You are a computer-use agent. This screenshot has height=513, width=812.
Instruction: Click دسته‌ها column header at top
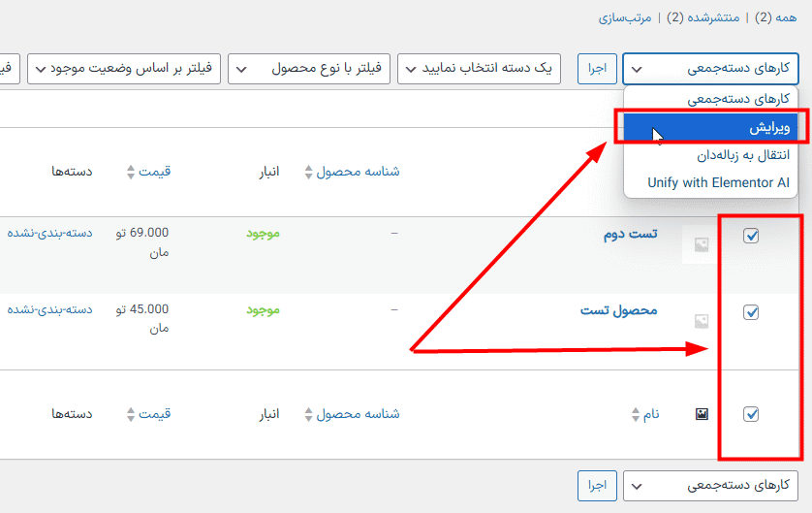pos(72,172)
